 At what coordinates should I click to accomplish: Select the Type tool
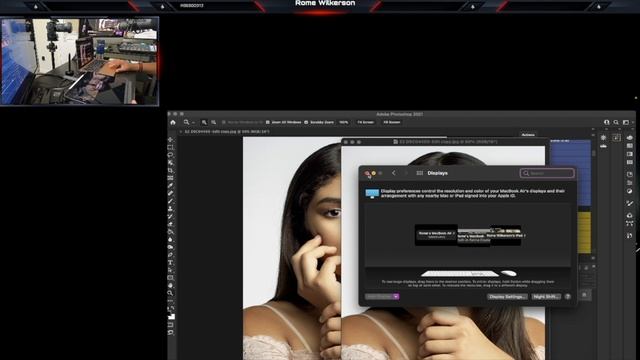pyautogui.click(x=171, y=262)
